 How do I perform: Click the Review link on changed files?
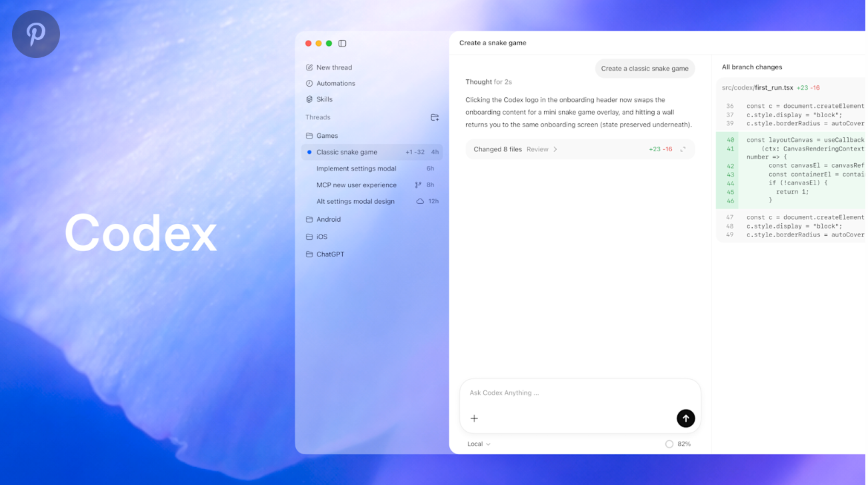[x=539, y=149]
